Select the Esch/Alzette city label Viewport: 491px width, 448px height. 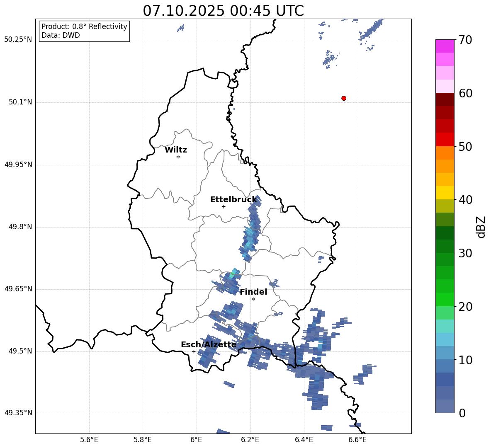click(209, 345)
